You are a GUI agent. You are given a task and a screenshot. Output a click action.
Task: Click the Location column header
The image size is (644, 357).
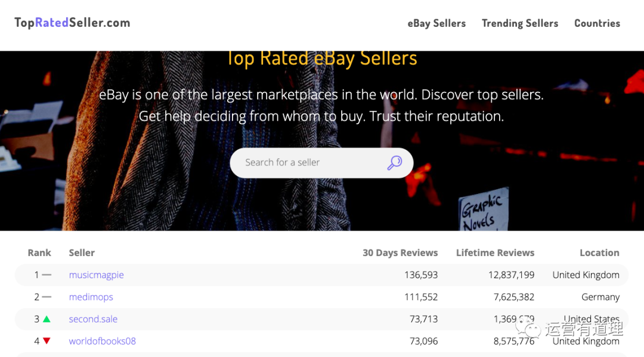(x=599, y=253)
